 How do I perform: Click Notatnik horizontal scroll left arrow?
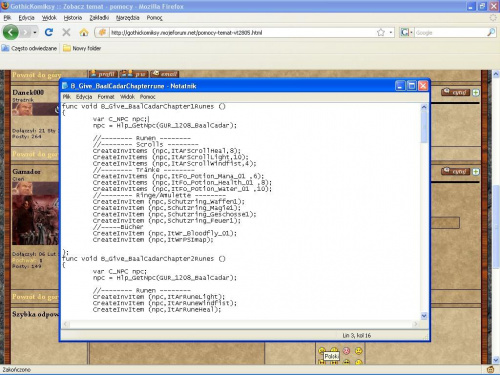coord(66,324)
